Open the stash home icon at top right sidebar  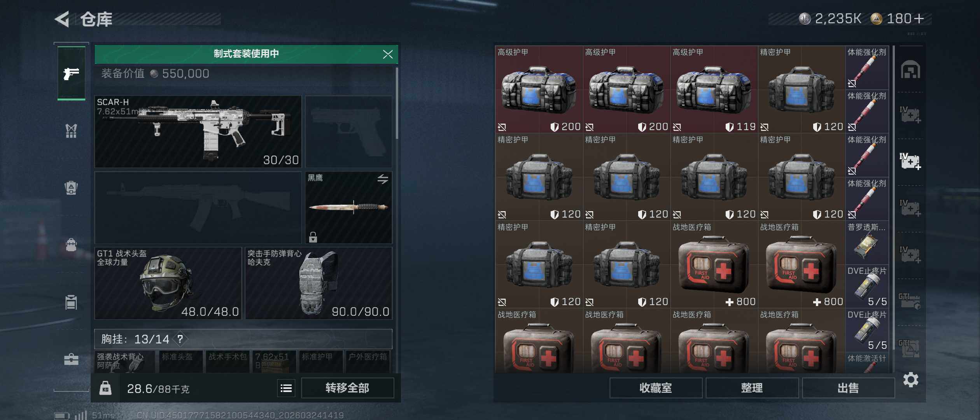pos(910,70)
